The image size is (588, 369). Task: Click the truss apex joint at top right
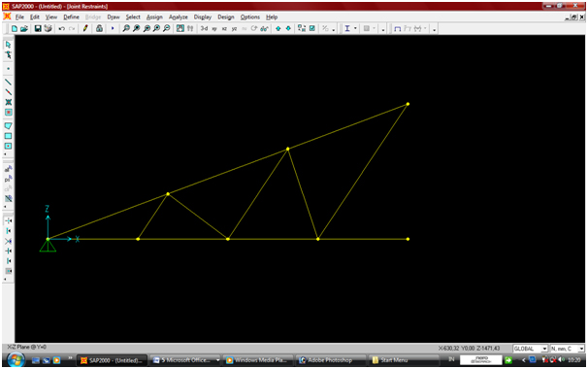click(x=408, y=104)
